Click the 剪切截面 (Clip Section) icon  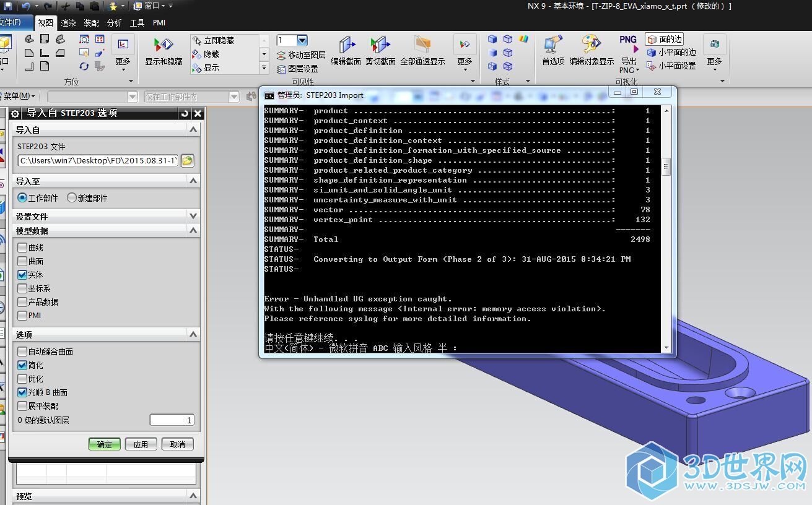point(380,46)
